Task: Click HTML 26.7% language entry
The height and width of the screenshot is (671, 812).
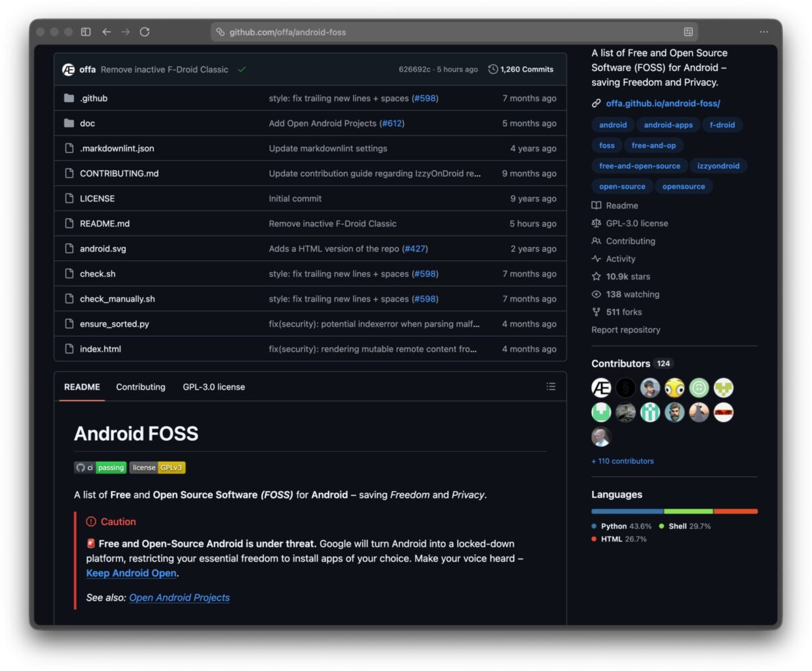Action: coord(619,539)
